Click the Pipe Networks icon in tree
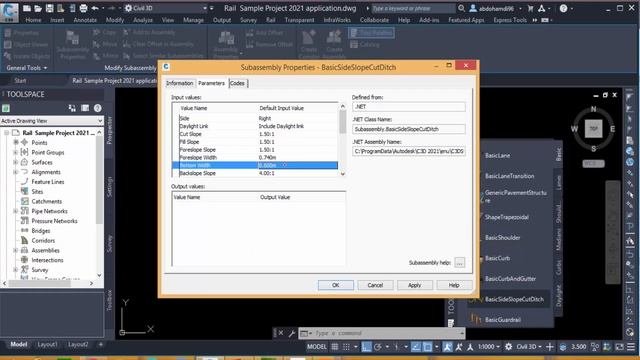Screen dimensions: 640x360 [24, 211]
